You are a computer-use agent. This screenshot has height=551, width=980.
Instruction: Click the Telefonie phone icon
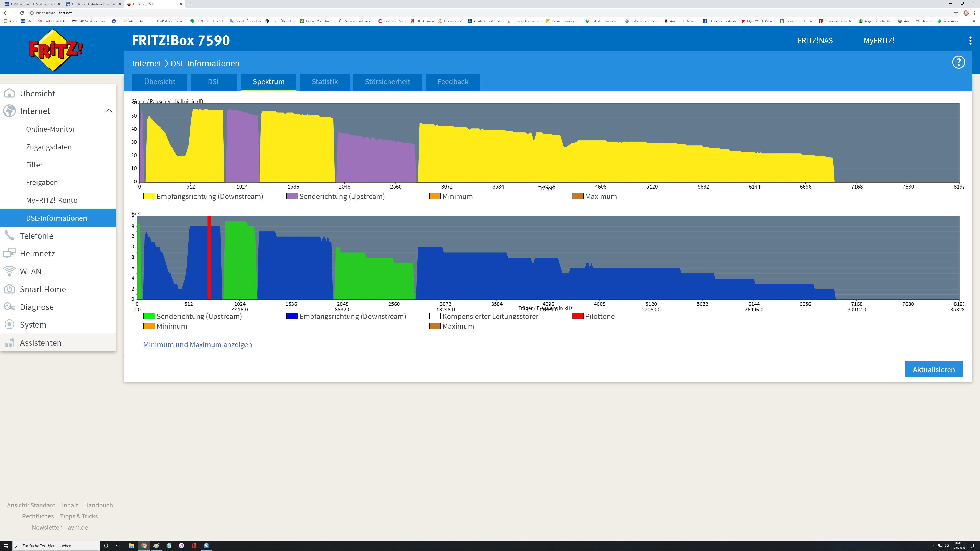9,236
